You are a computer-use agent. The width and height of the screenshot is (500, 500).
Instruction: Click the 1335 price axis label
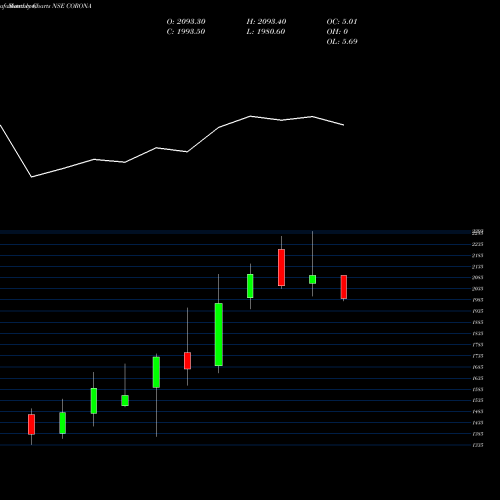477,445
